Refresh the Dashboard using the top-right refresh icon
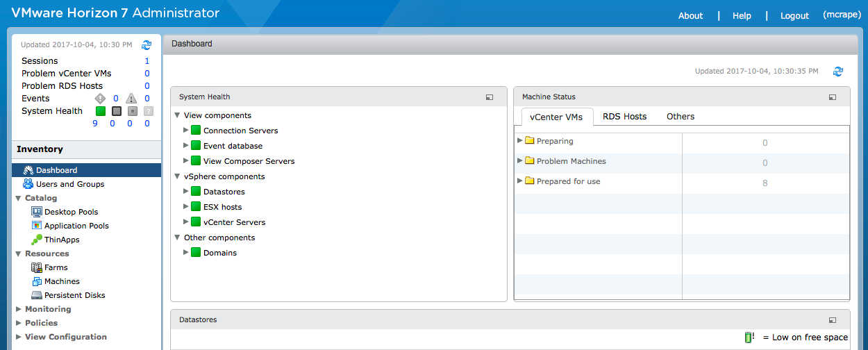The height and width of the screenshot is (350, 868). tap(838, 72)
